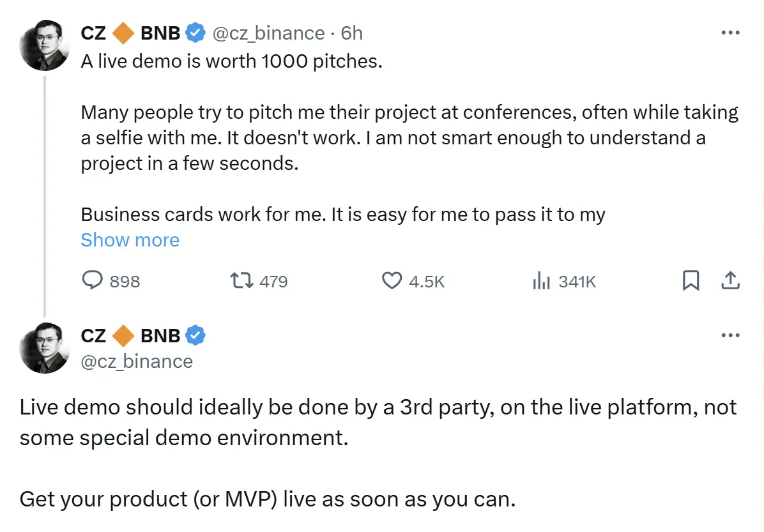
Task: View analytics showing 341K views
Action: 541,281
